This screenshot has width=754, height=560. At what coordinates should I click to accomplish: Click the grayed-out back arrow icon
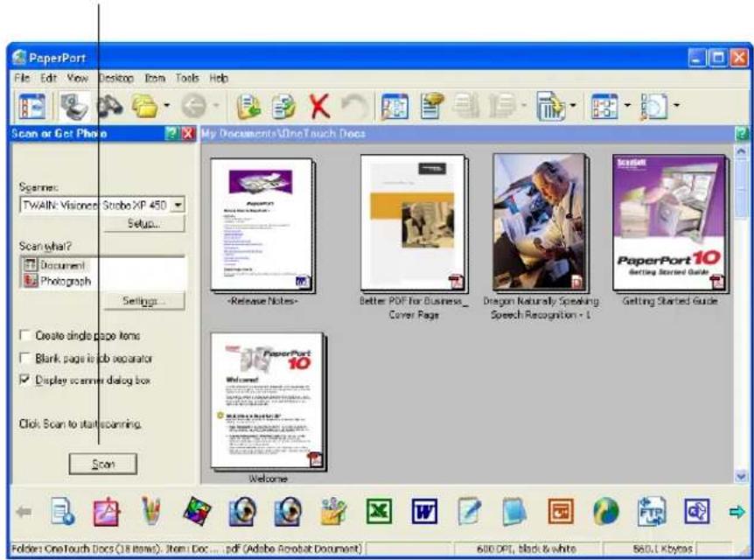point(194,106)
